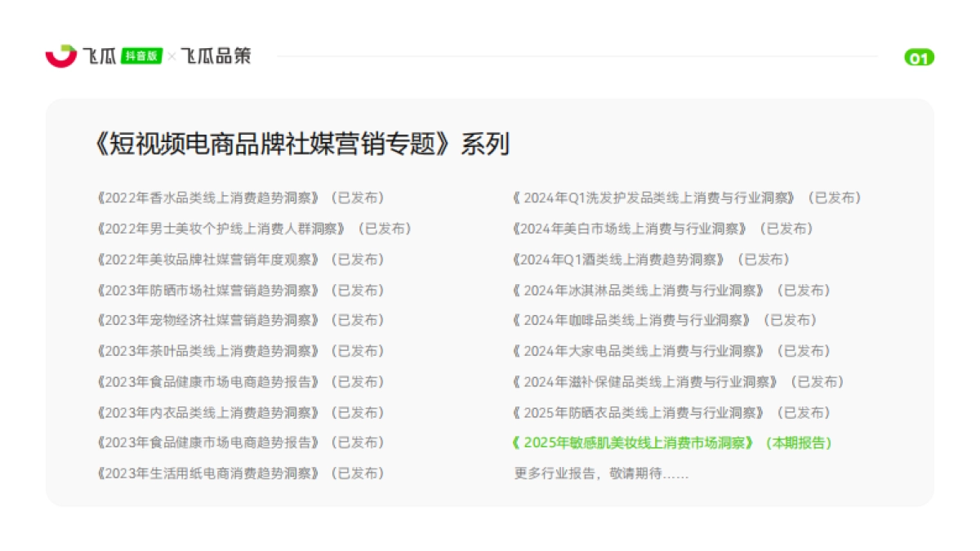Open the 2023年茶叶品类线上消费趋势洞察 report

pyautogui.click(x=207, y=351)
